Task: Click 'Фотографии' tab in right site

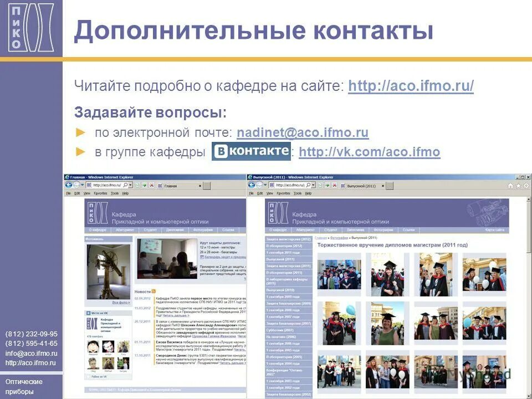Action: pyautogui.click(x=383, y=229)
